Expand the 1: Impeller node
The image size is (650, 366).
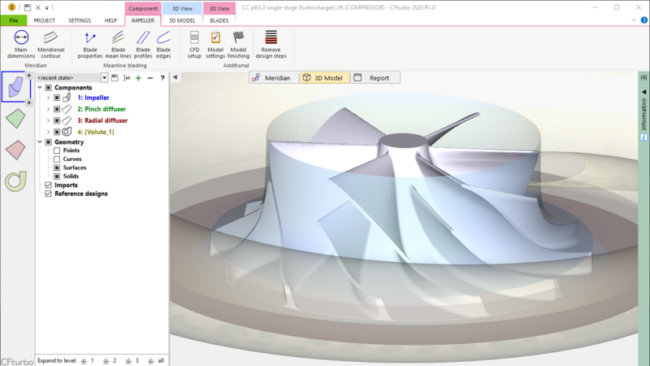[x=48, y=98]
